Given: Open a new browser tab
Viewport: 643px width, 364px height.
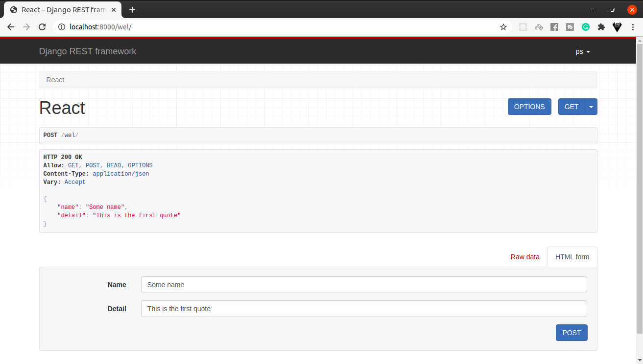Looking at the screenshot, I should click(x=132, y=10).
